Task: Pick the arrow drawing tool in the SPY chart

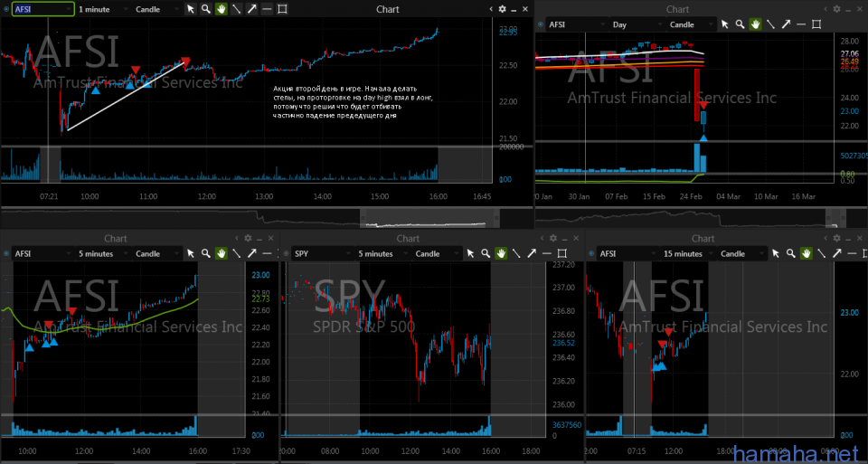Action: pos(532,253)
